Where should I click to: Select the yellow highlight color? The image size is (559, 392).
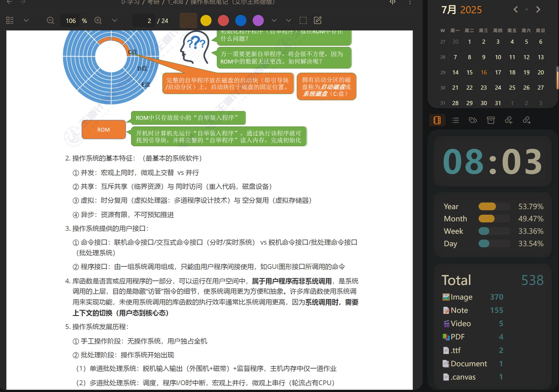pyautogui.click(x=206, y=20)
